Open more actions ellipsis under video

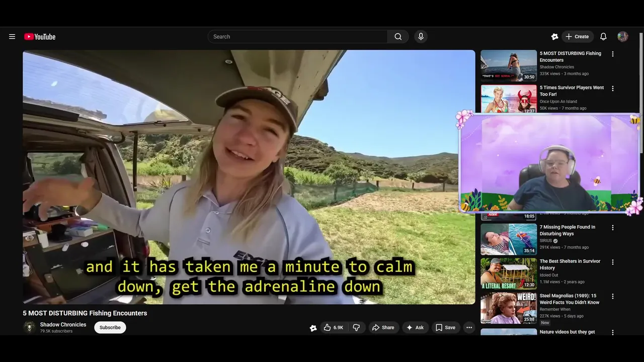coord(469,327)
